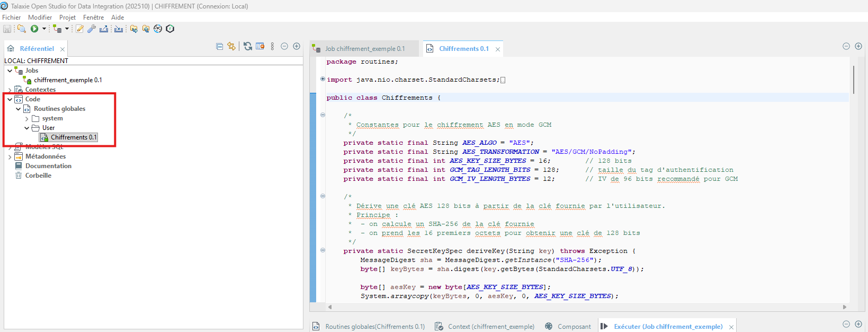Click the magnifier search icon in toolbar
This screenshot has width=868, height=332.
coord(21,29)
